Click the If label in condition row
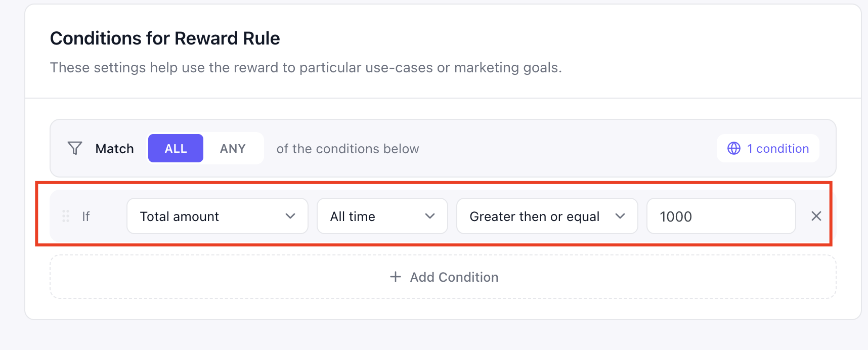 click(x=86, y=216)
